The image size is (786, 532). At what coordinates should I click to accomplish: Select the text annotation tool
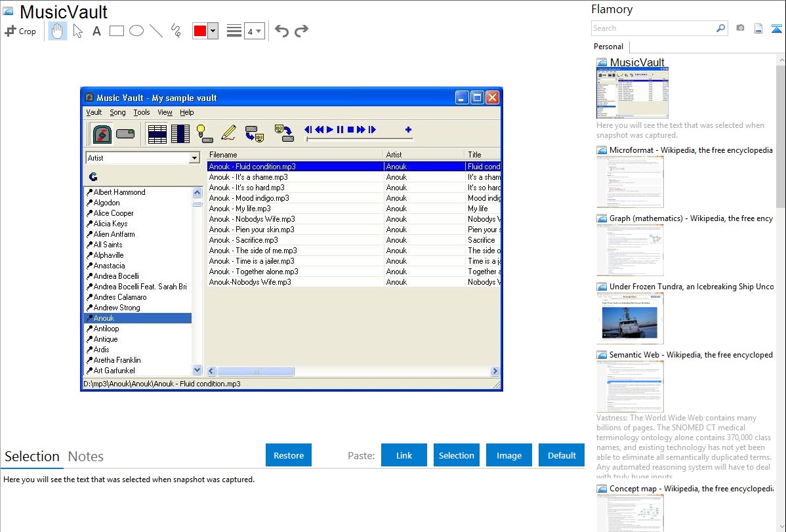pyautogui.click(x=96, y=31)
